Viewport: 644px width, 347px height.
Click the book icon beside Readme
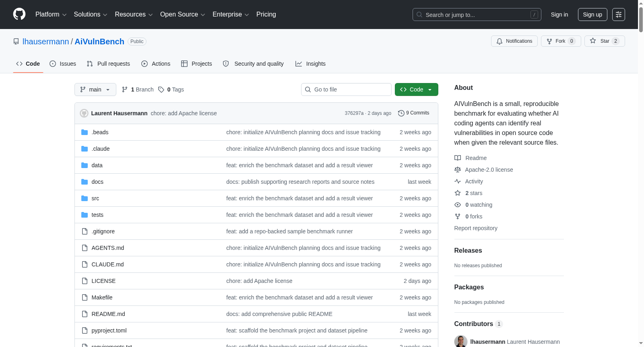tap(458, 158)
